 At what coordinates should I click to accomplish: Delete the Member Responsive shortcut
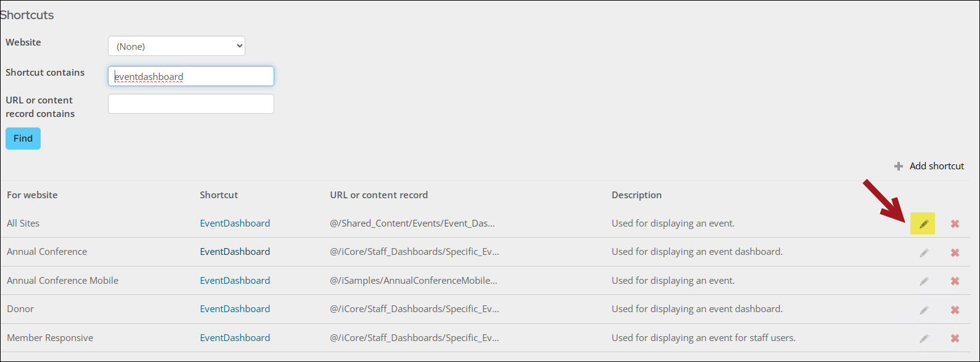955,339
